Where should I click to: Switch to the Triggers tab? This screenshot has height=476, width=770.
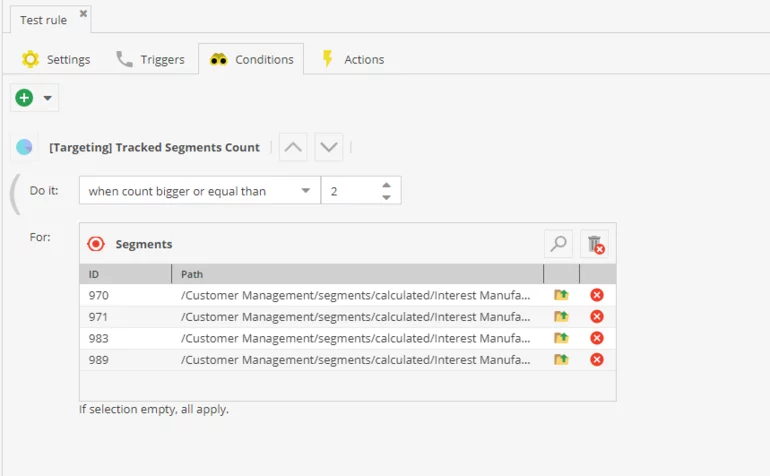click(x=150, y=59)
